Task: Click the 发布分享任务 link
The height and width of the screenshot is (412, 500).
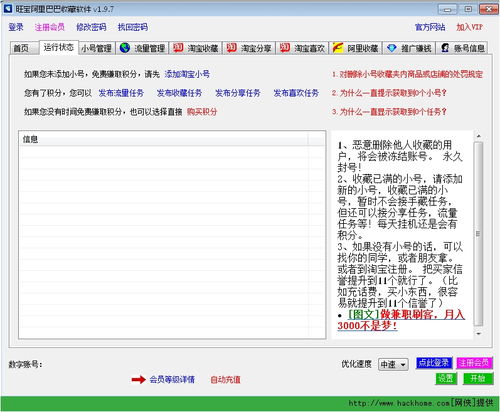Action: 238,93
